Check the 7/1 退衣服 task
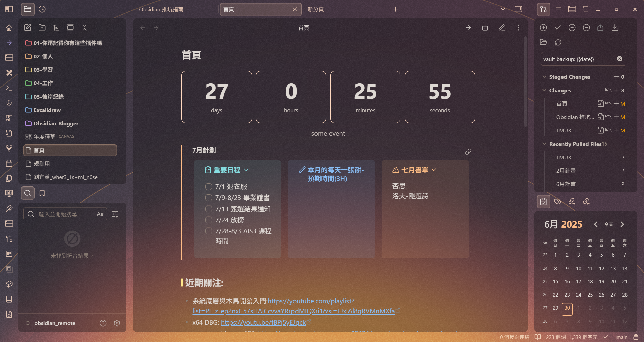This screenshot has width=644, height=342. coord(209,186)
